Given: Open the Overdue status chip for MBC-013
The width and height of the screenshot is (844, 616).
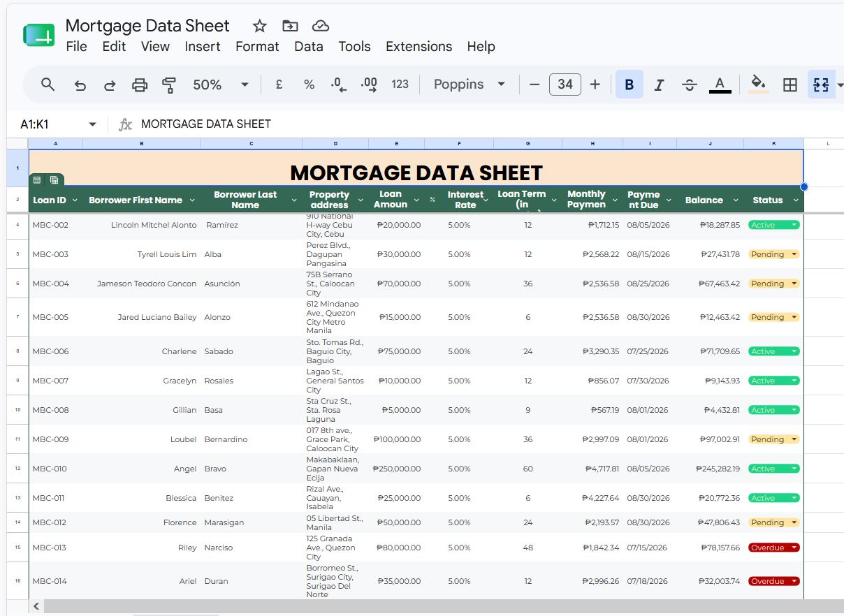Looking at the screenshot, I should coord(773,548).
